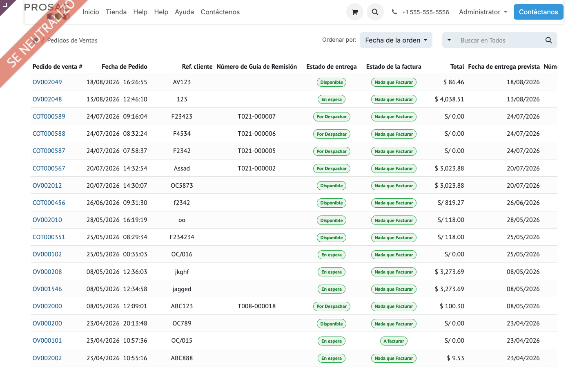Click the Estado de entrega column header

pyautogui.click(x=332, y=66)
